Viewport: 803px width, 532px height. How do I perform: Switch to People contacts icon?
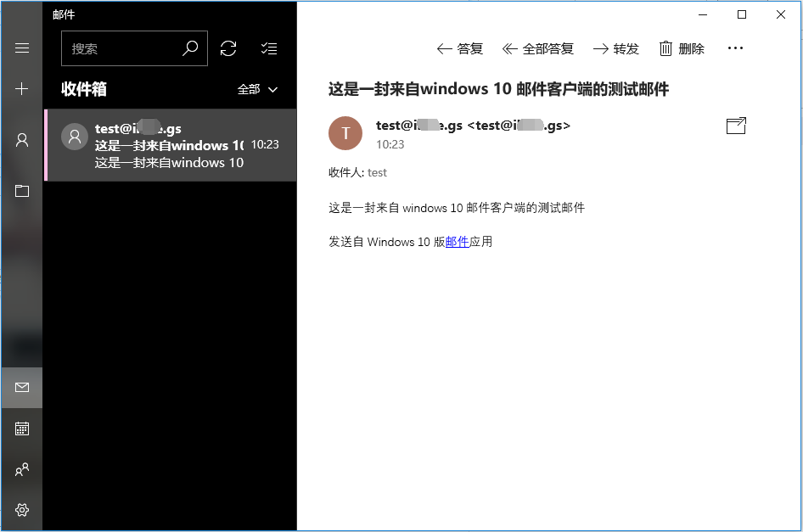22,469
